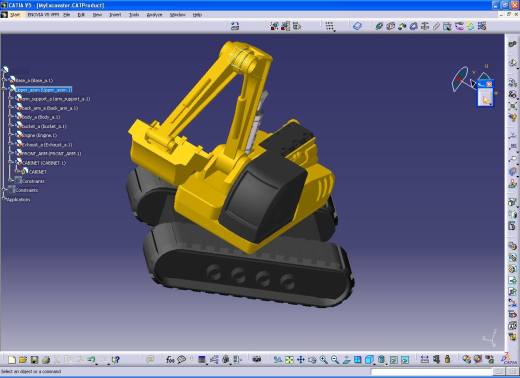Toggle the Hide/Show icon
Screen dimensions: 520x378
(394, 360)
